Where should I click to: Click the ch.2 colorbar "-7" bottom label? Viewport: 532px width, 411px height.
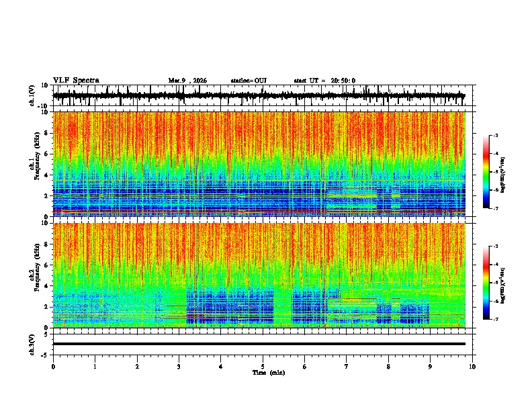click(x=495, y=319)
